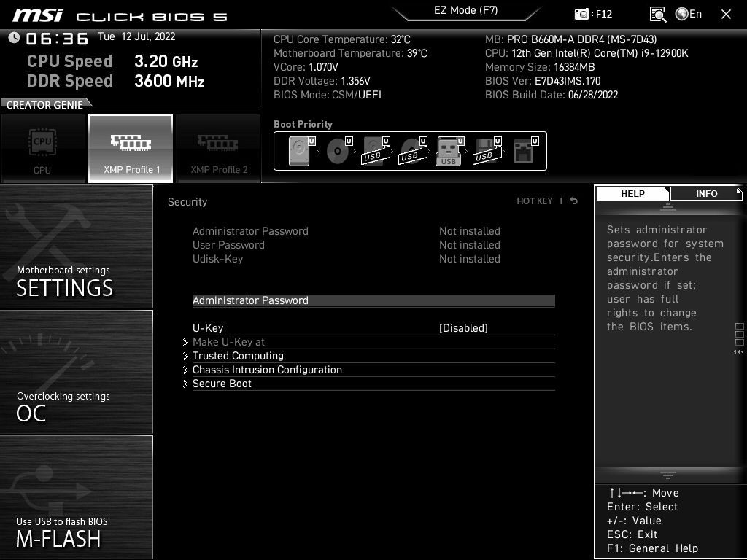Viewport: 747px width, 560px height.
Task: Click the Boot Priority label
Action: point(303,124)
